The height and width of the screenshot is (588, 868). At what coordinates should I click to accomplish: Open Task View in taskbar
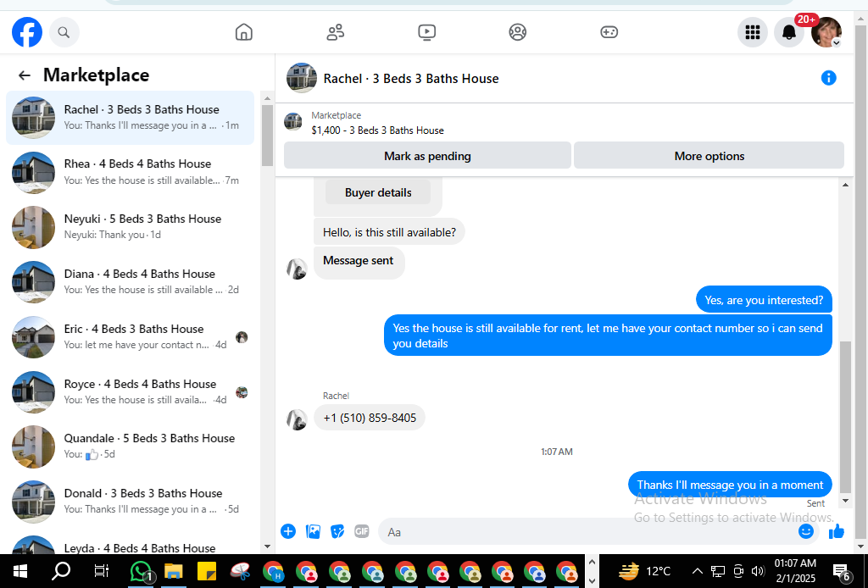click(x=102, y=571)
